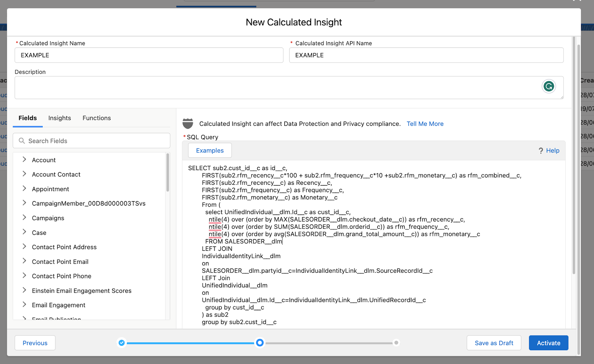Viewport: 594px width, 364px height.
Task: Click the Calculated Insight Name field
Action: point(149,55)
